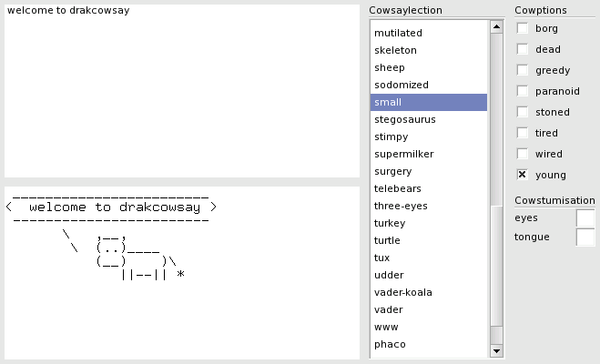The width and height of the screenshot is (600, 364).
Task: Select the vader-koala entry
Action: pyautogui.click(x=402, y=292)
